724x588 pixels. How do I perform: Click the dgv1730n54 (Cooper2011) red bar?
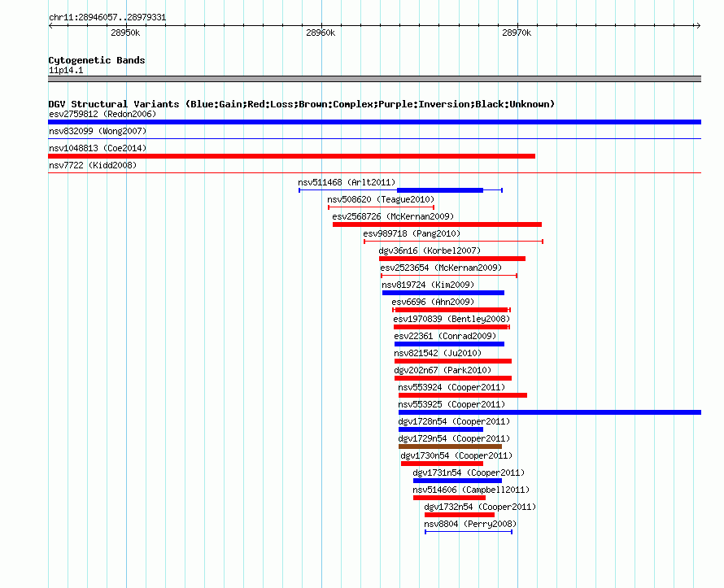pos(442,464)
